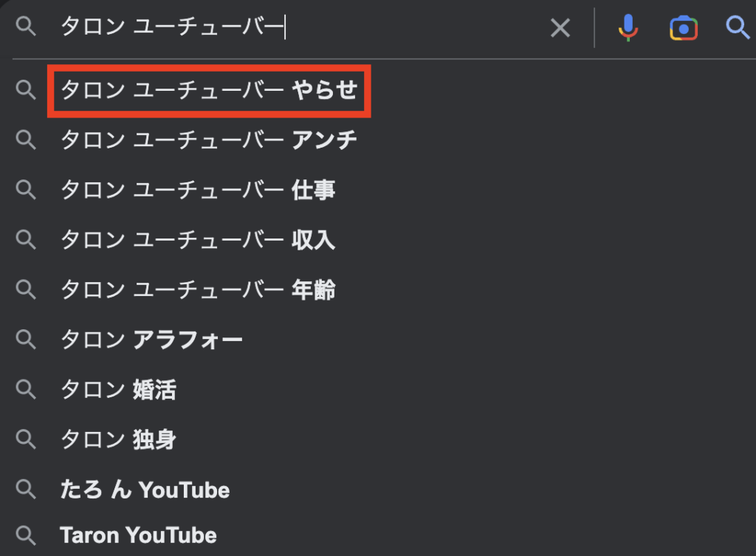The height and width of the screenshot is (556, 756).
Task: Select suggestion タロン ユーチューバー 年齢
Action: coord(198,290)
